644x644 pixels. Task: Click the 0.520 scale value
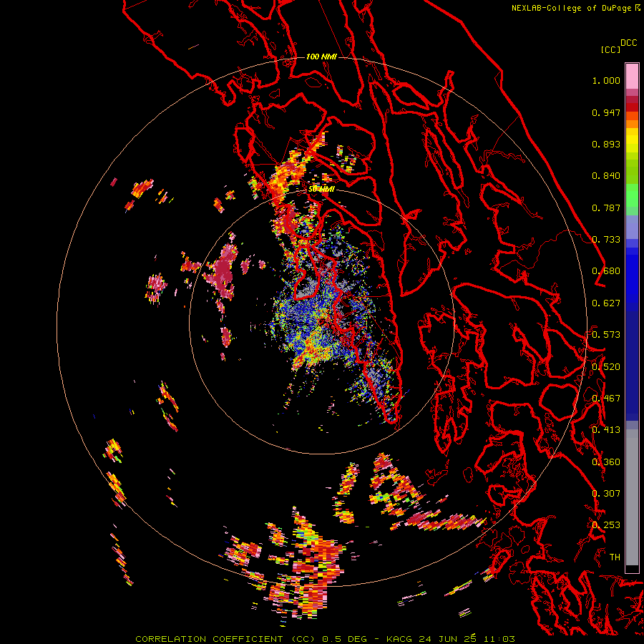click(606, 367)
